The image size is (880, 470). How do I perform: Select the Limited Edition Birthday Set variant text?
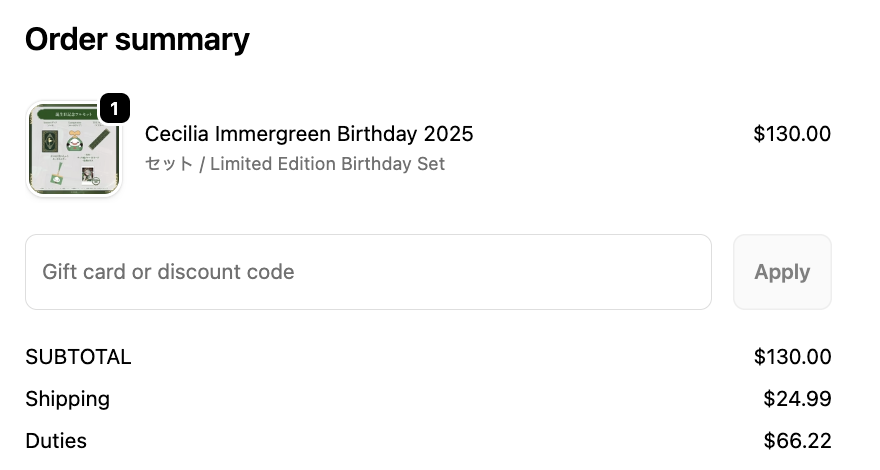point(327,164)
